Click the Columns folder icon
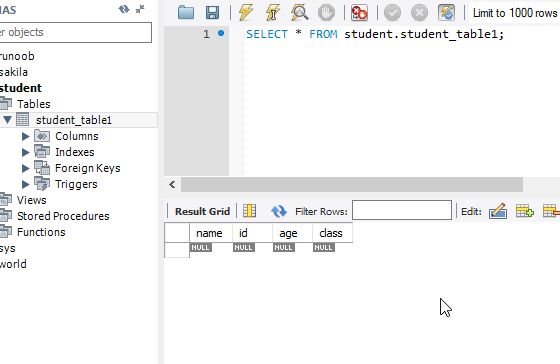Viewport: 560px width, 364px height. coord(42,136)
